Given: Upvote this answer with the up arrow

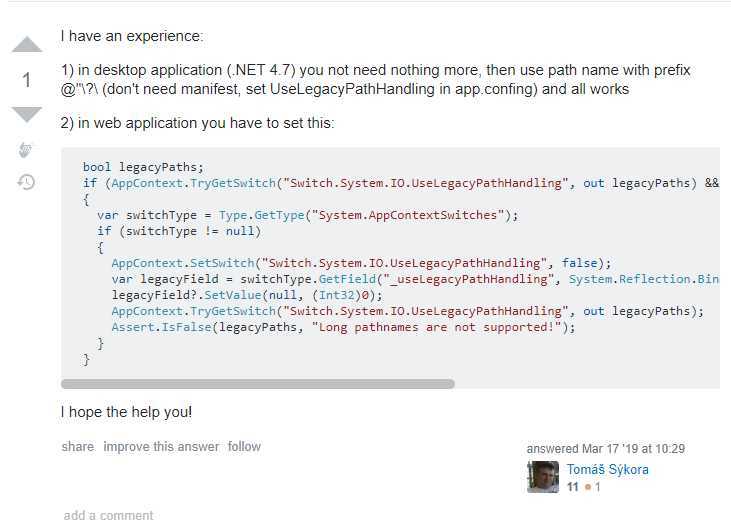Looking at the screenshot, I should click(27, 44).
